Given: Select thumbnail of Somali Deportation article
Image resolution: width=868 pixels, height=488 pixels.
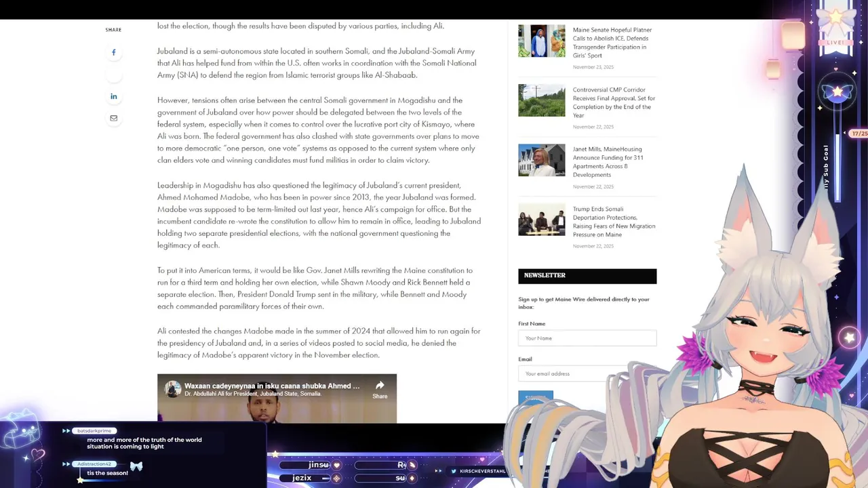Looking at the screenshot, I should pos(541,220).
